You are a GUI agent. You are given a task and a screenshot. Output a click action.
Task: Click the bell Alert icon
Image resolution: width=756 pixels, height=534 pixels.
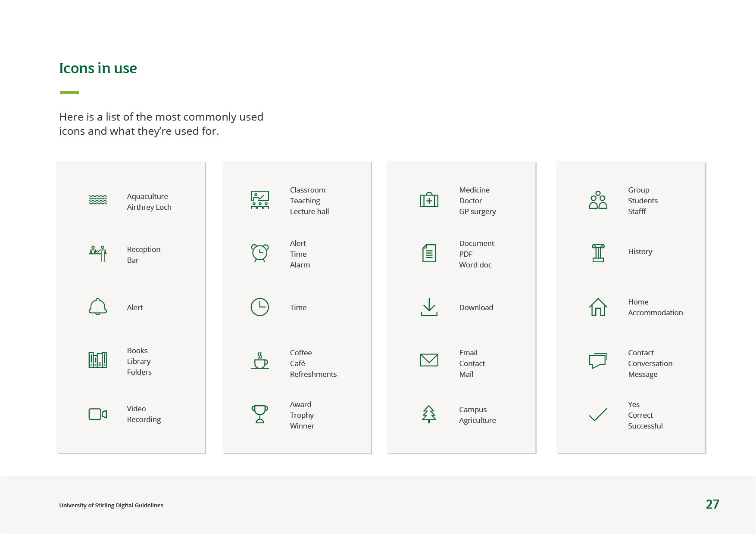98,307
